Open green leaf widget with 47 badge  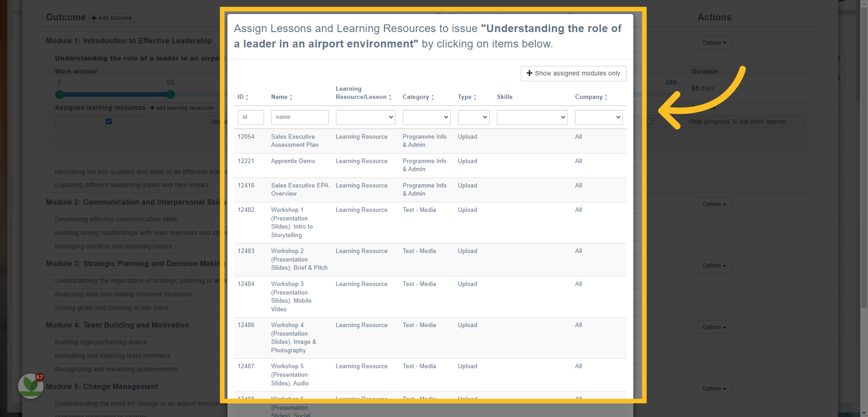pyautogui.click(x=31, y=386)
